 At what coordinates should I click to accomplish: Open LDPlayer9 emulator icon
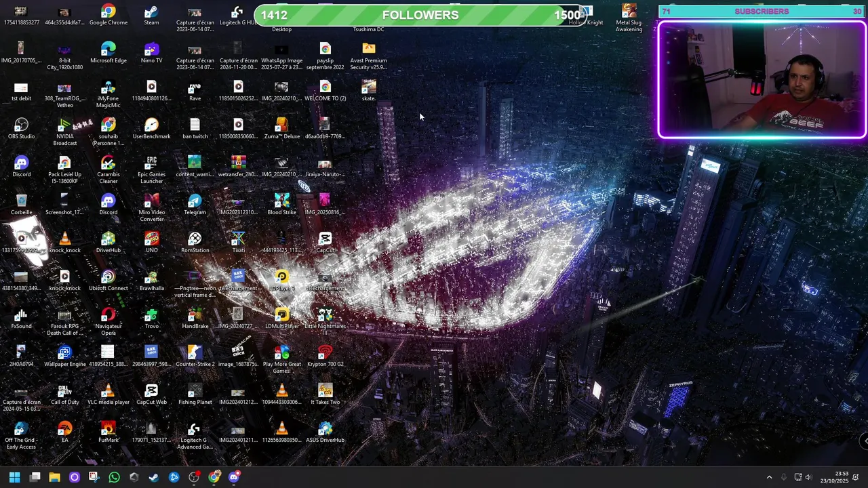point(282,281)
